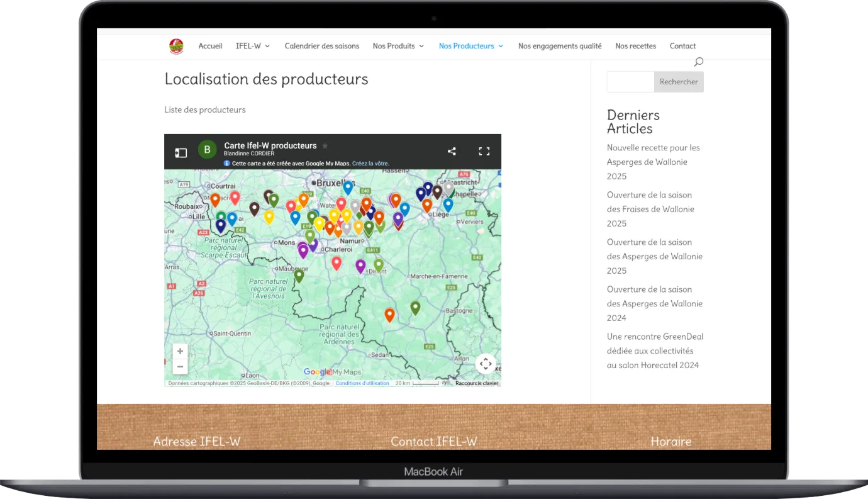Open Asperges de Wallonie 2025 saison article
This screenshot has width=868, height=499.
click(655, 256)
